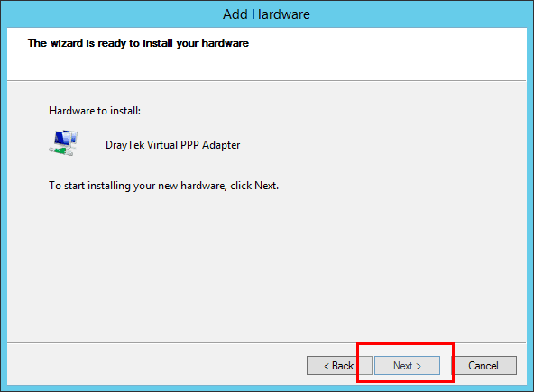Click the word DrayTek in adapter name
534x392 pixels.
[x=125, y=145]
